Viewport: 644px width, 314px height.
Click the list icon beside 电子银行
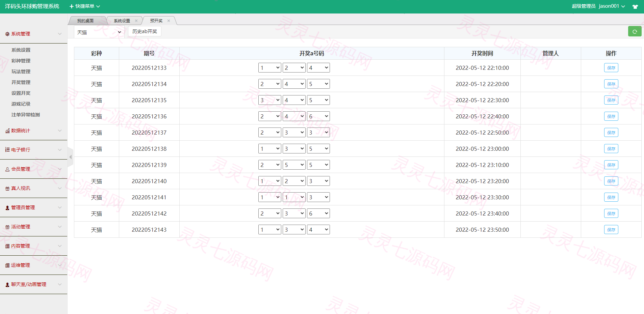click(x=7, y=150)
